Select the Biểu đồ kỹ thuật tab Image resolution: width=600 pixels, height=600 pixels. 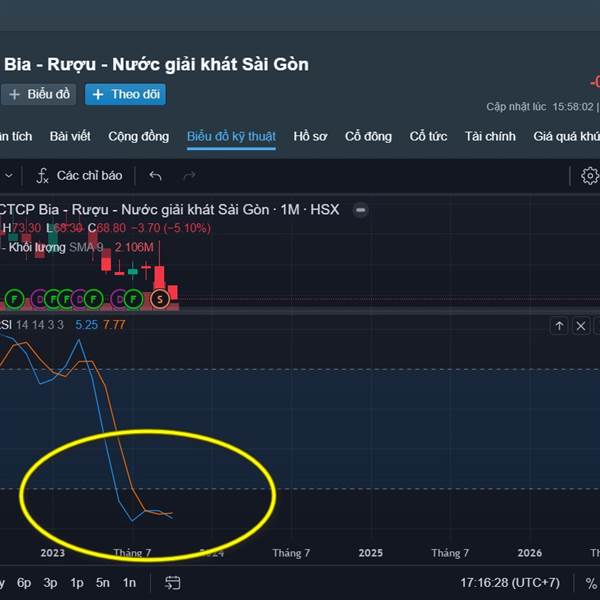(x=232, y=137)
